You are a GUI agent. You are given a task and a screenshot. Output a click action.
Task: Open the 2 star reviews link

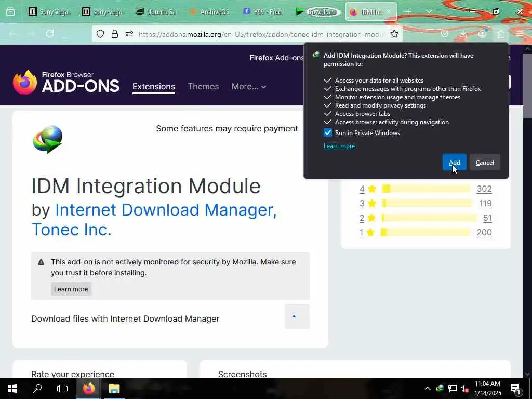[362, 218]
